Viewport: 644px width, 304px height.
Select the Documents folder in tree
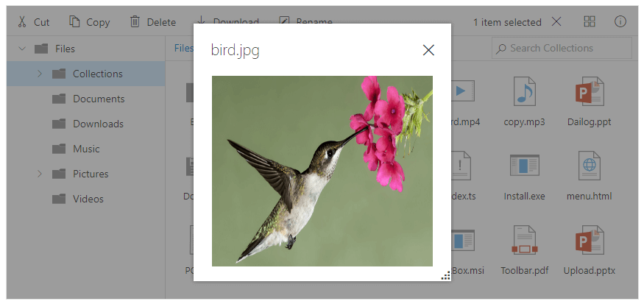tap(98, 99)
